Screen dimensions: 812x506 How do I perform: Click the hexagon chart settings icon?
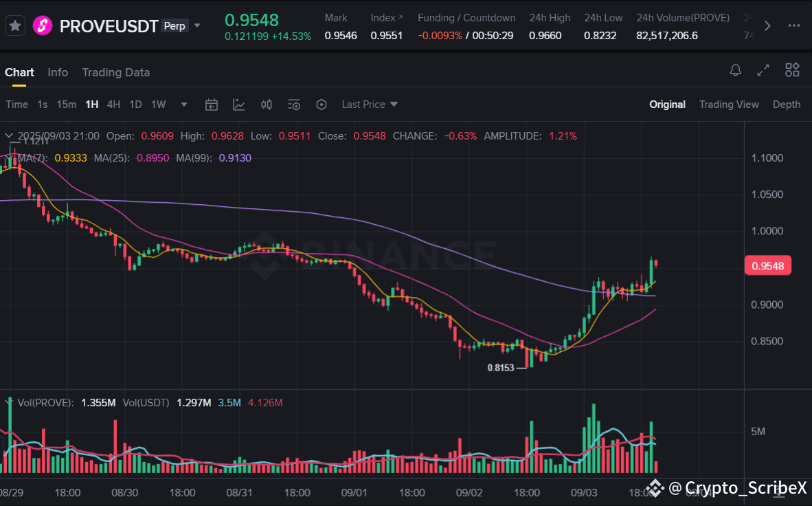pyautogui.click(x=322, y=104)
